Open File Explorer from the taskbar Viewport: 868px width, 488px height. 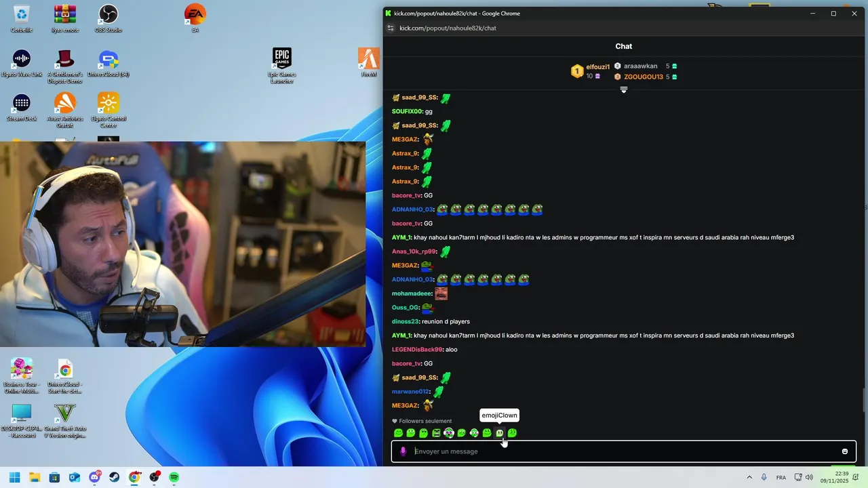point(35,477)
